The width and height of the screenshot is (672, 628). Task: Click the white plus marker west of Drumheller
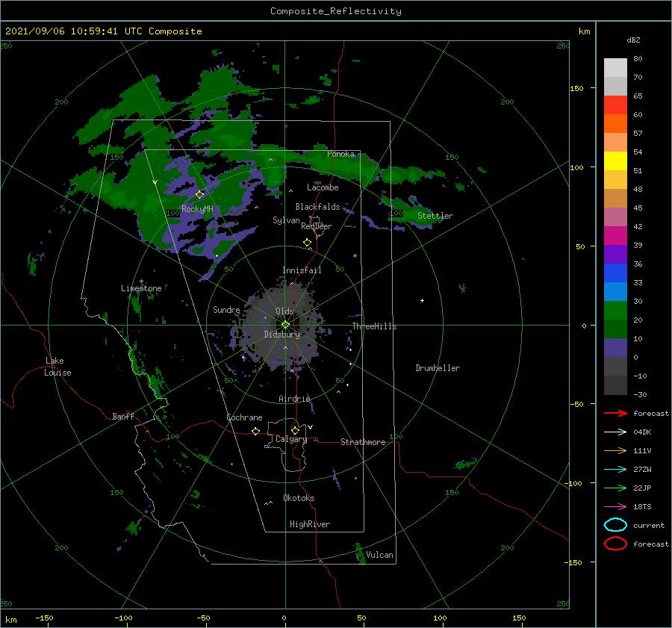pos(422,300)
